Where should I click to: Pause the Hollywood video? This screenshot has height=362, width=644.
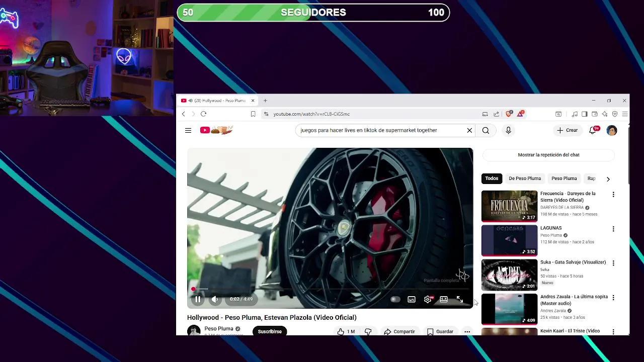tap(198, 299)
